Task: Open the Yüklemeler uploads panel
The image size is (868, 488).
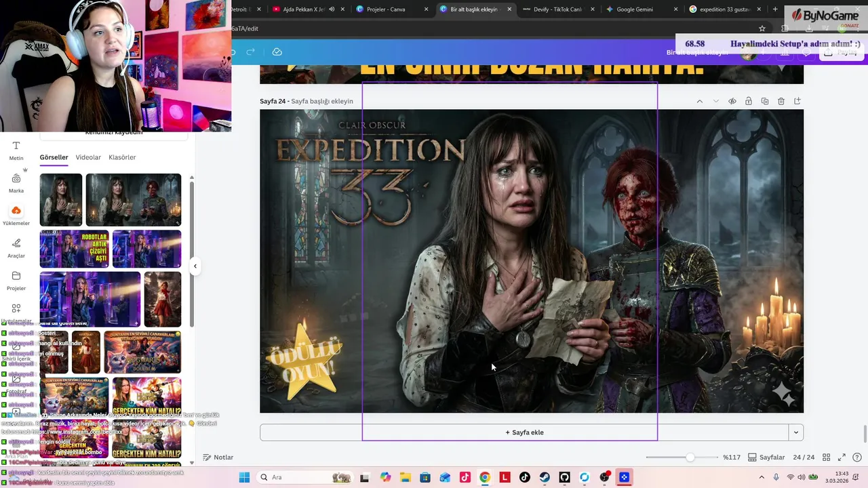Action: pos(16,216)
